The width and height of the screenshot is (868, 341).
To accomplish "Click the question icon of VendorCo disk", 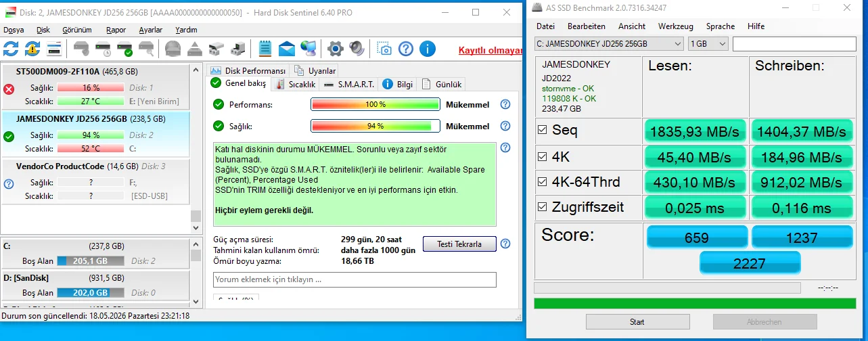I will [9, 183].
